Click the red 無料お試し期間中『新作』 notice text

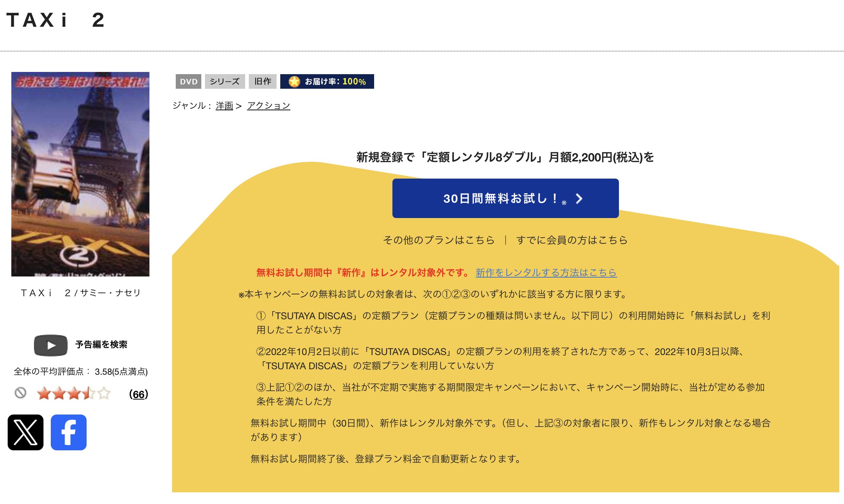362,272
